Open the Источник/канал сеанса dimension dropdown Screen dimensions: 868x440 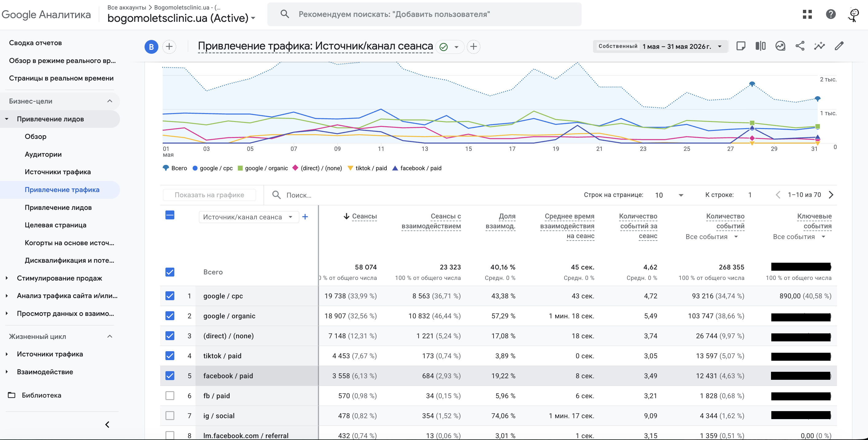point(249,217)
